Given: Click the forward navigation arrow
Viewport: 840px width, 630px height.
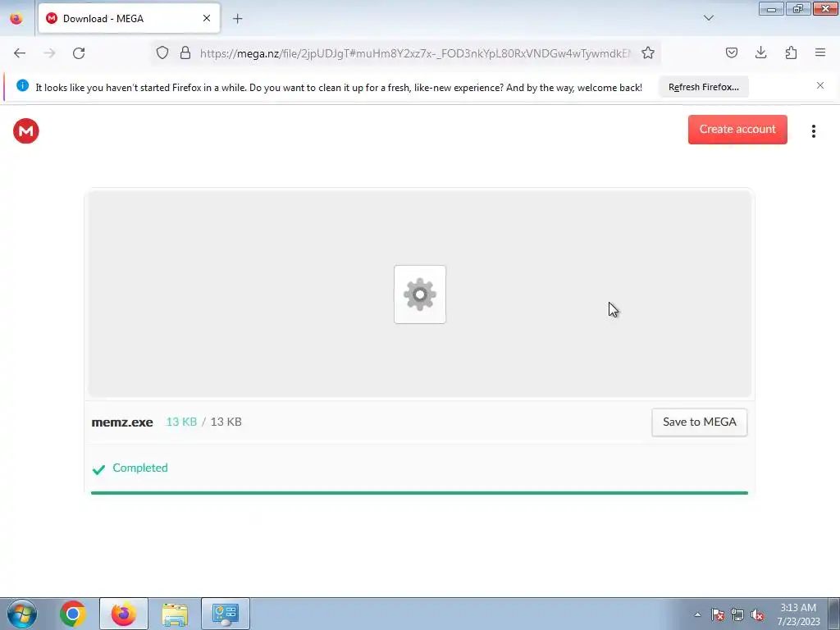Looking at the screenshot, I should coord(49,53).
